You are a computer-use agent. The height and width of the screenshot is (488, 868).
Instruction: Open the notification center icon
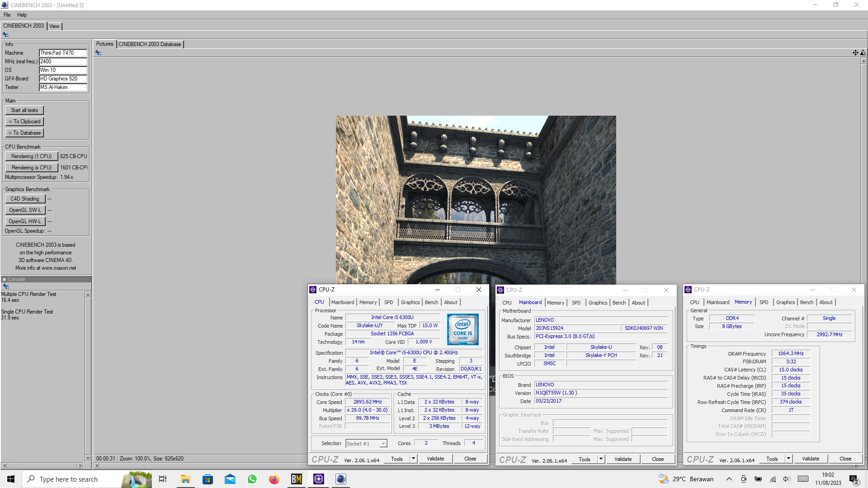point(854,479)
